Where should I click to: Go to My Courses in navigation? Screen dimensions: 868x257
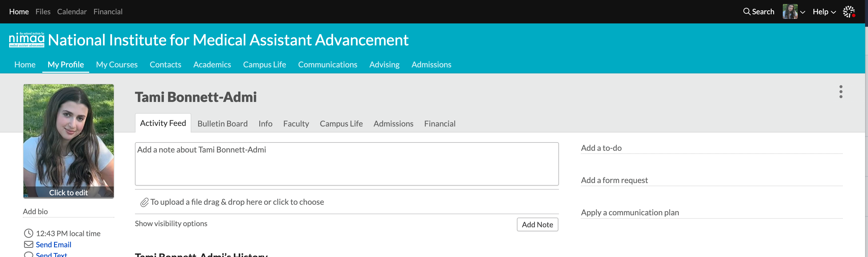pos(117,65)
